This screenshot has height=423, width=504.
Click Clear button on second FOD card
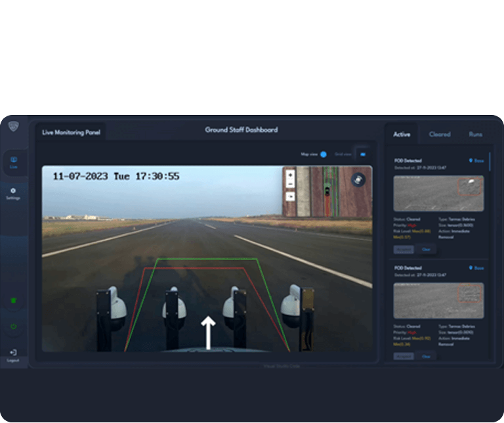[x=426, y=357]
